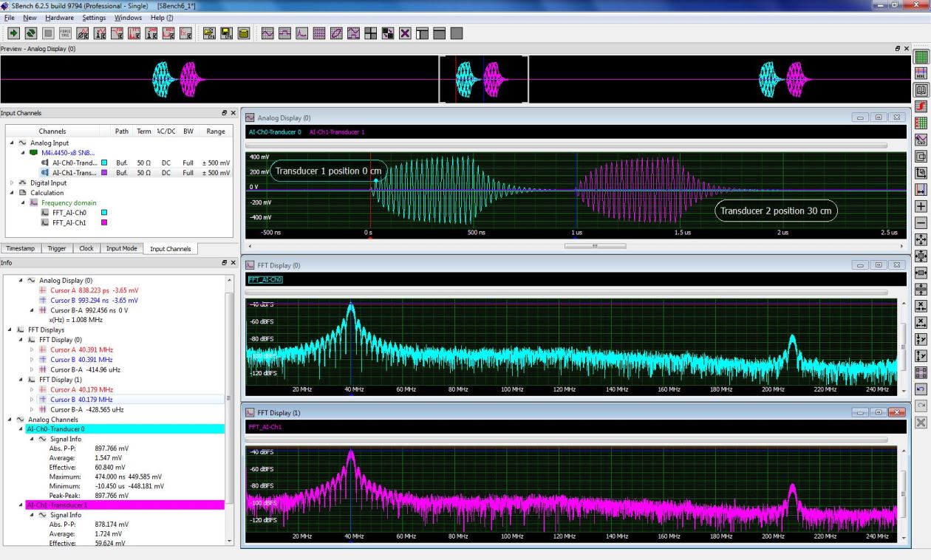Click cyan color swatch of AI-Ch0 channel
Screen dimensions: 931x560
[104, 163]
